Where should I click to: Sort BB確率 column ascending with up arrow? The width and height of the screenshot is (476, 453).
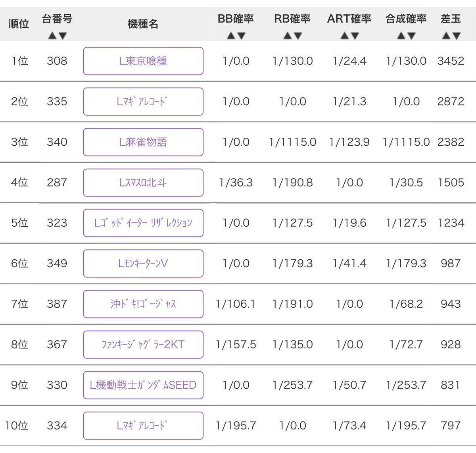click(231, 36)
